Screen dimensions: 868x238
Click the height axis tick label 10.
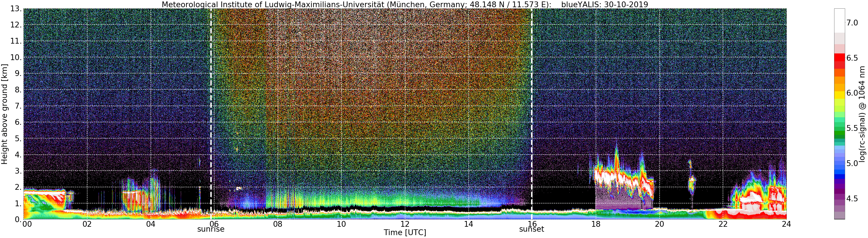pos(16,57)
